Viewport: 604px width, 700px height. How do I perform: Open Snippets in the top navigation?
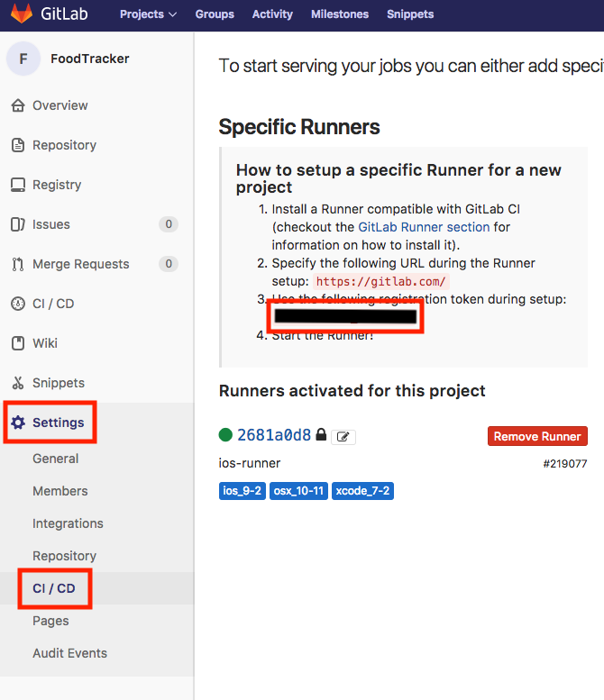[410, 14]
